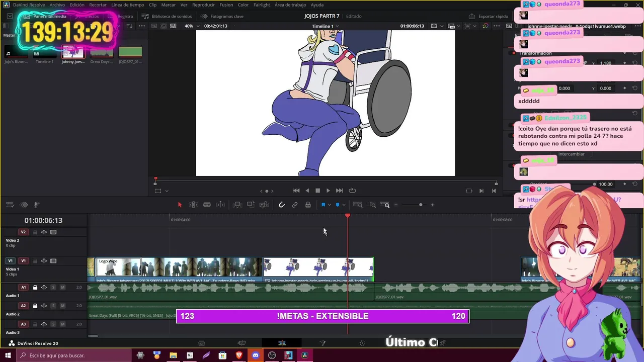Lock the Video 2 track

(x=35, y=232)
